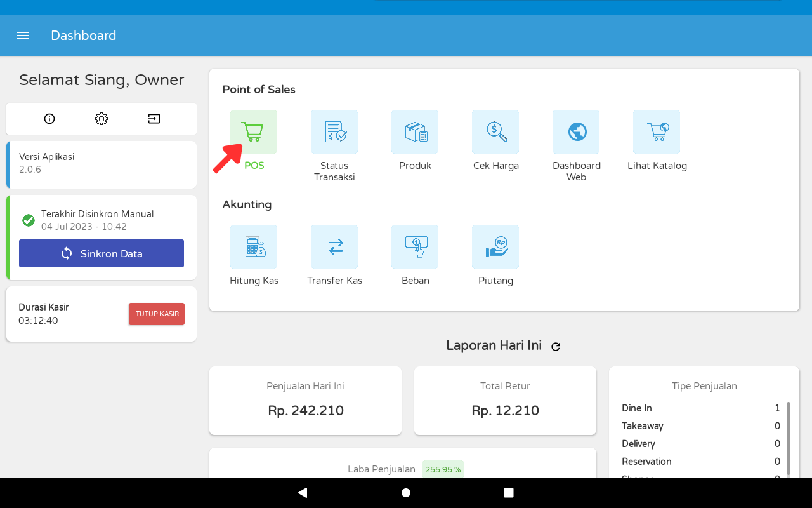
Task: Click Durasi Kasir timer 03:12:40
Action: [x=38, y=321]
